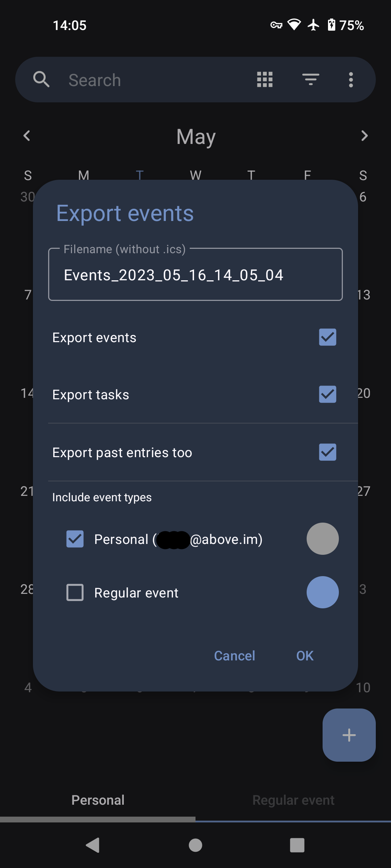Uncheck the Export events checkbox
This screenshot has width=391, height=868.
(328, 337)
